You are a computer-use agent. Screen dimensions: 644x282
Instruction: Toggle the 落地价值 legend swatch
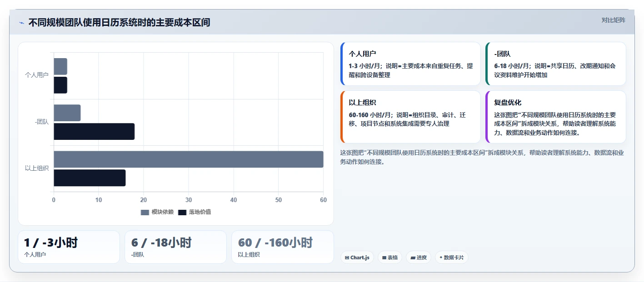(182, 212)
